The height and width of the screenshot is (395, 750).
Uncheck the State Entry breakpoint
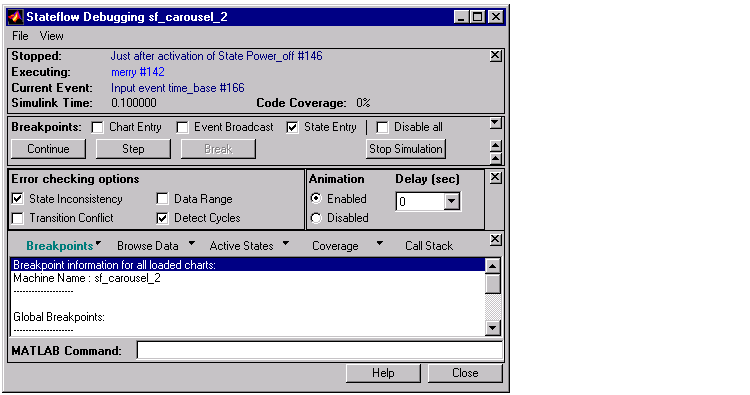(292, 127)
